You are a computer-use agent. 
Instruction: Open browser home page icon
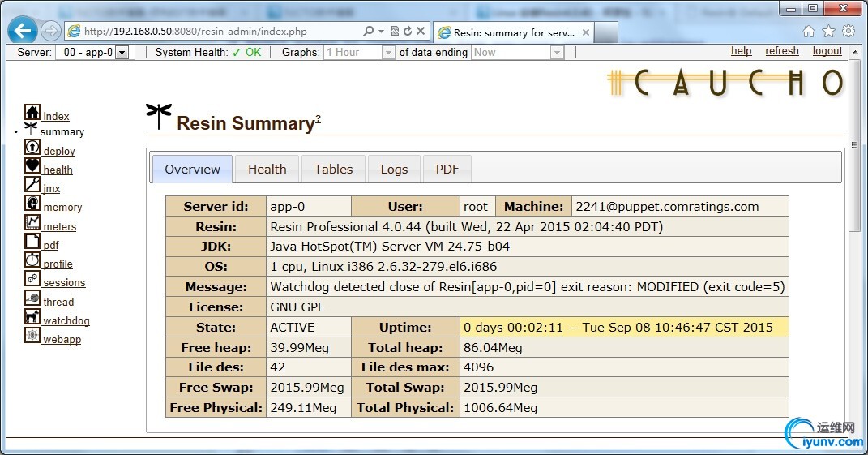pos(809,31)
